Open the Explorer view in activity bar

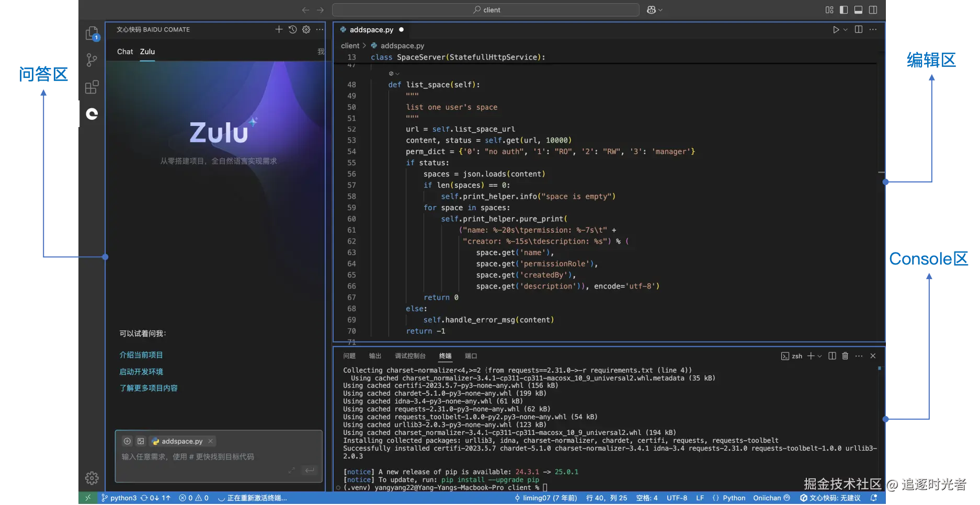[x=92, y=33]
